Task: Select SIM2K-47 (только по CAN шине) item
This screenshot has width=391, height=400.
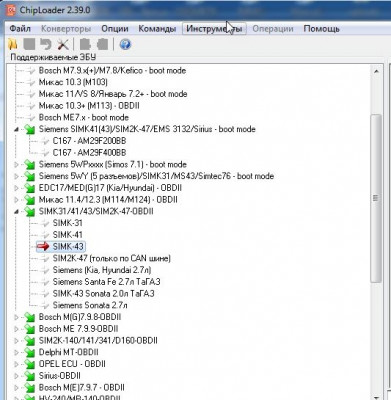Action: pyautogui.click(x=112, y=258)
